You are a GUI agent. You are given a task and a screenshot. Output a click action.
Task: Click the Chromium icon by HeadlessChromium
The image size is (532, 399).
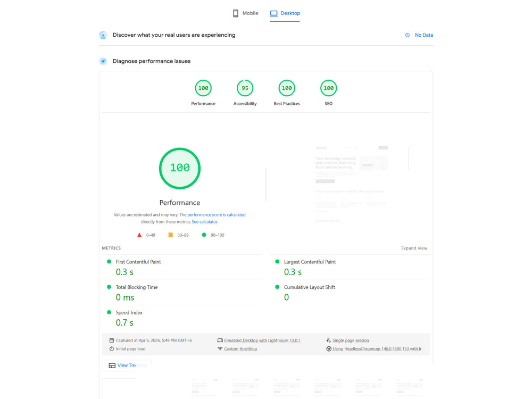328,349
